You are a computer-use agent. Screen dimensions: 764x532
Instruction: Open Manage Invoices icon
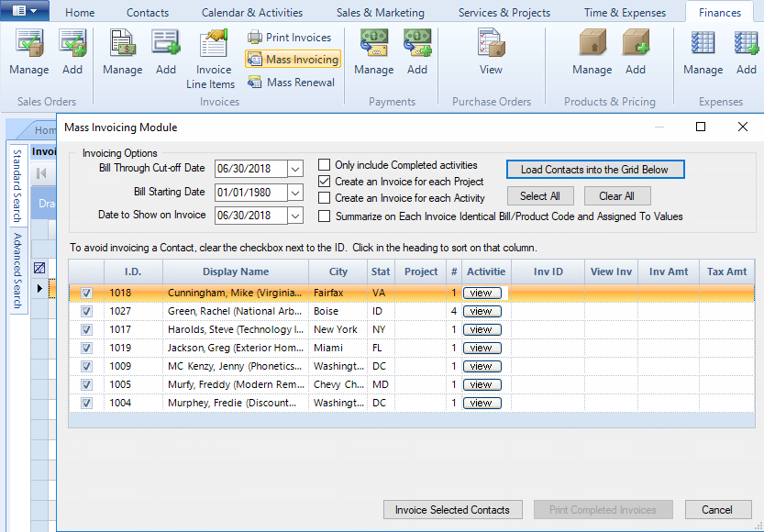pos(122,51)
